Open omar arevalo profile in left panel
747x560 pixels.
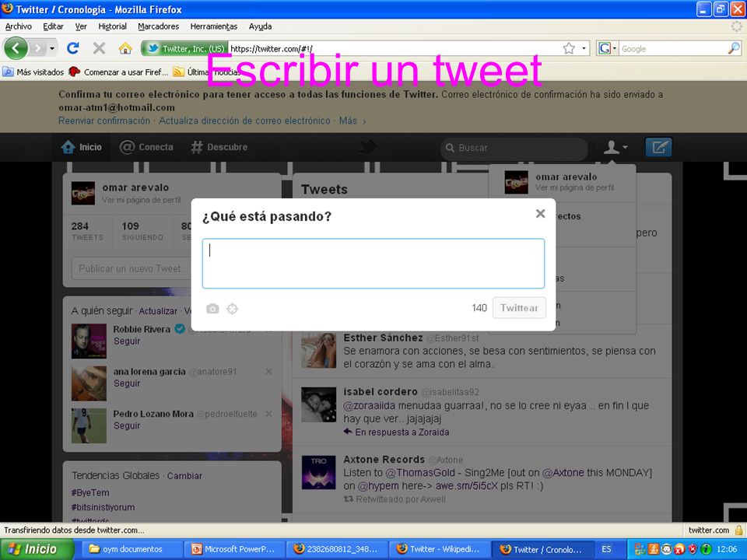135,187
